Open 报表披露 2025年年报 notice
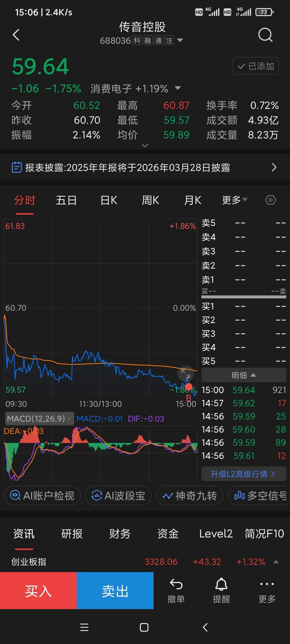 pyautogui.click(x=145, y=167)
